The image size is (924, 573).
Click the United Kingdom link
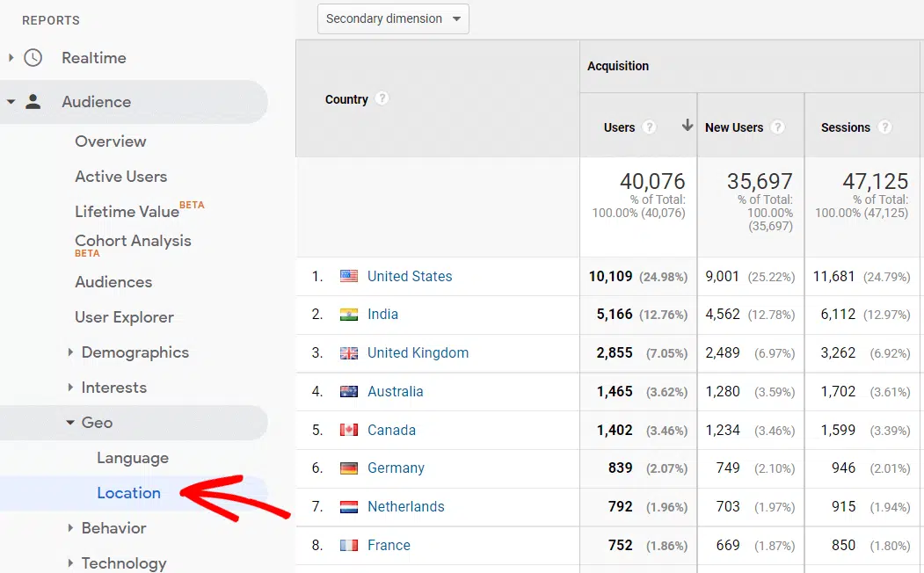pyautogui.click(x=418, y=352)
